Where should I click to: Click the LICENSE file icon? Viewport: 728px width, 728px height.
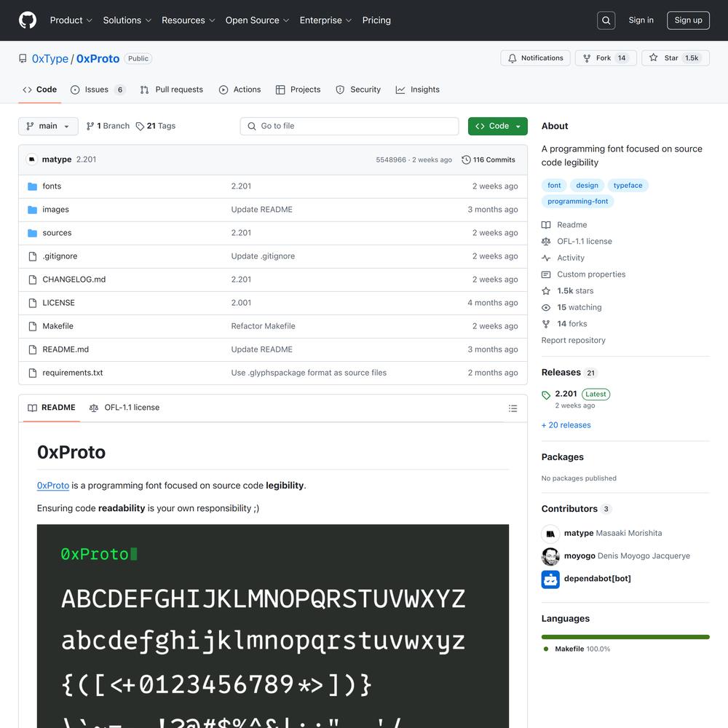(x=33, y=303)
